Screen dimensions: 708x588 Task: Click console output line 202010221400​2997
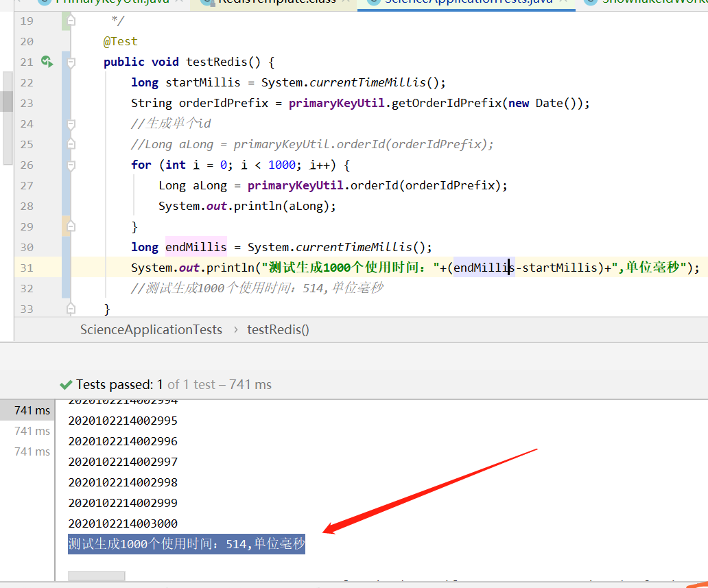[x=123, y=462]
